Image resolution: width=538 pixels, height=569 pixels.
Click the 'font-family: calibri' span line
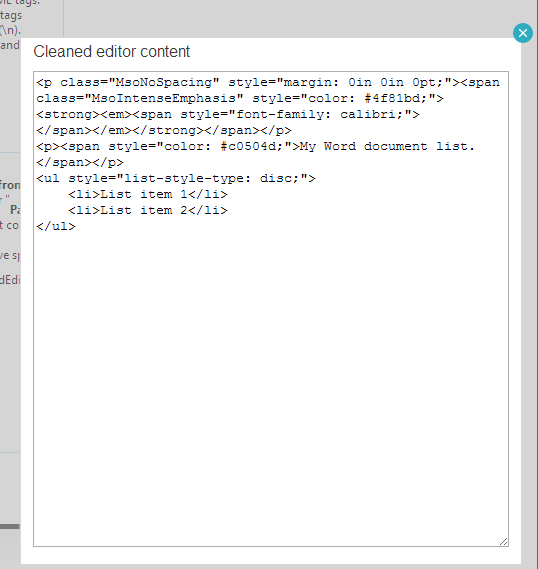point(228,115)
